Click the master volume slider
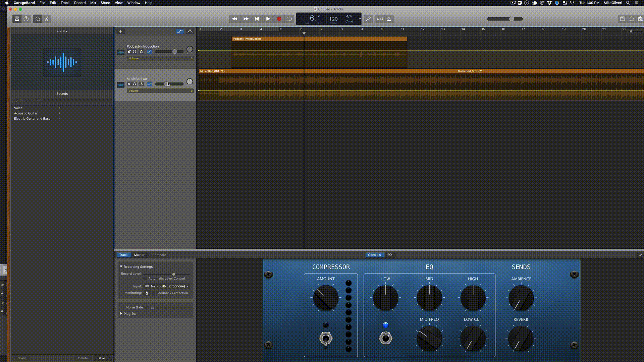The height and width of the screenshot is (362, 644). pyautogui.click(x=505, y=19)
